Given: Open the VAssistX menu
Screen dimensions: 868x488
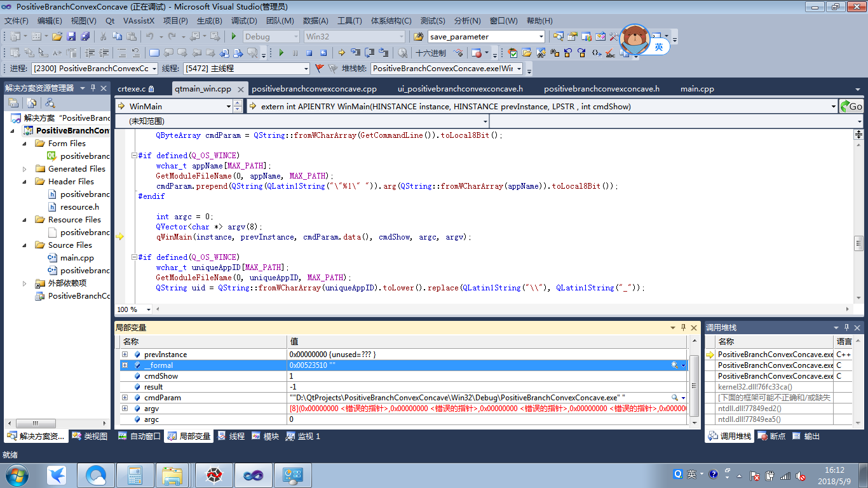Looking at the screenshot, I should [x=139, y=20].
